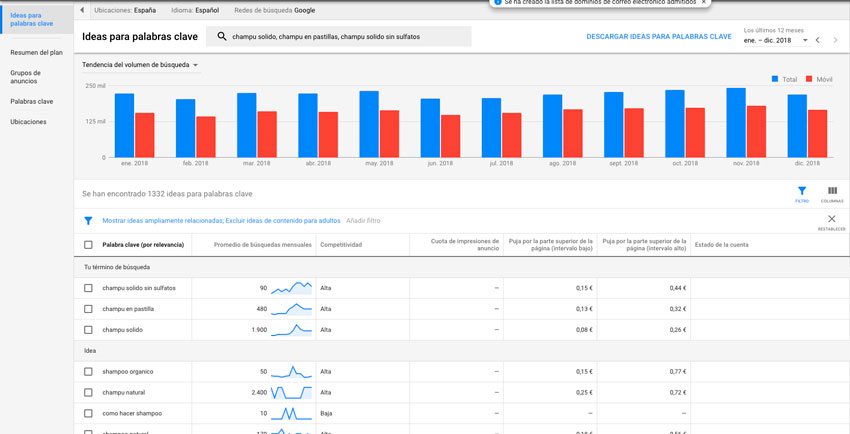The width and height of the screenshot is (850, 434).
Task: Click the blue funnel next to filters
Action: coord(88,221)
